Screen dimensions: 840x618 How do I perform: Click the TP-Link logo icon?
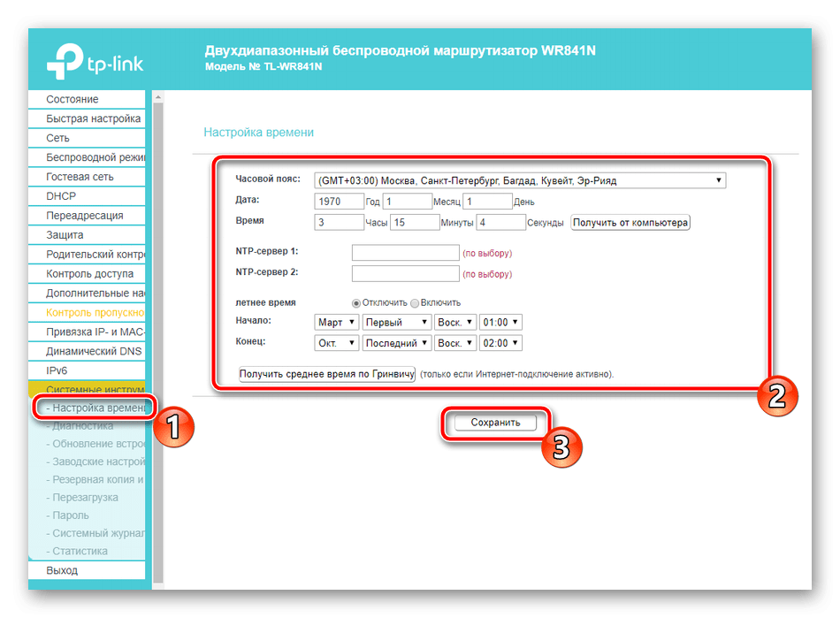pyautogui.click(x=63, y=60)
